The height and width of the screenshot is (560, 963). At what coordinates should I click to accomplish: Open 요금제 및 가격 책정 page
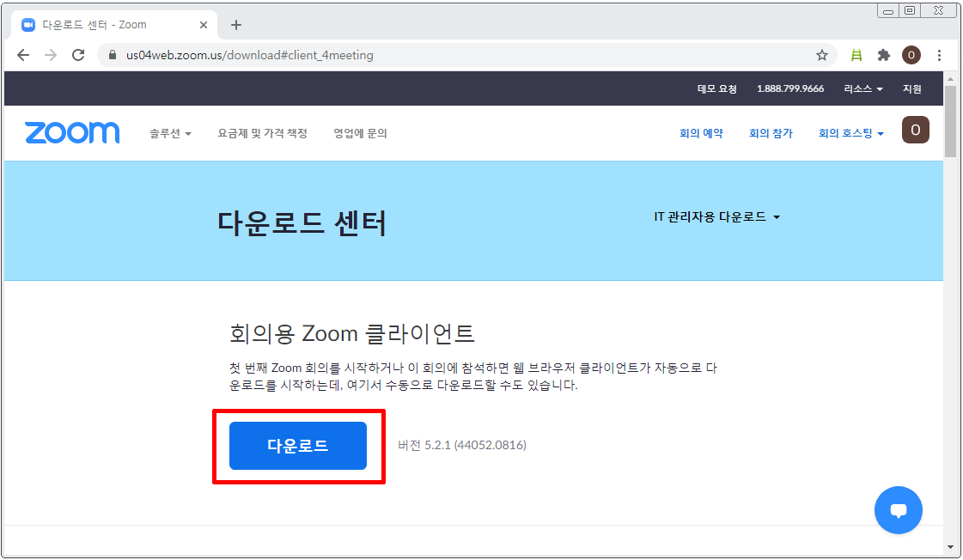click(262, 133)
